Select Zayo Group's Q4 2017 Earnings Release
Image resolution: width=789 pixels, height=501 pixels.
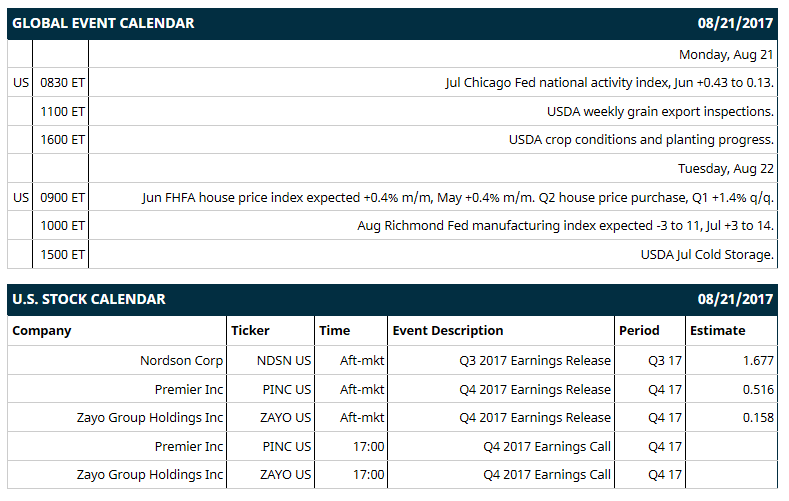535,418
